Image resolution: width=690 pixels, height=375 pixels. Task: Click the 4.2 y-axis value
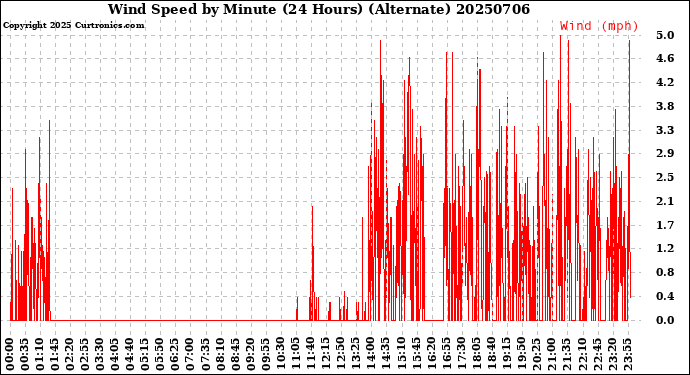click(x=665, y=82)
